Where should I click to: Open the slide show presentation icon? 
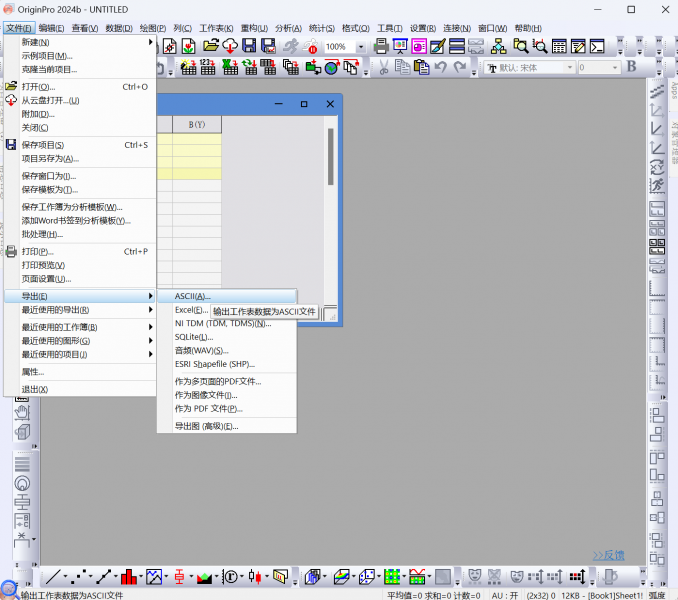tap(400, 46)
